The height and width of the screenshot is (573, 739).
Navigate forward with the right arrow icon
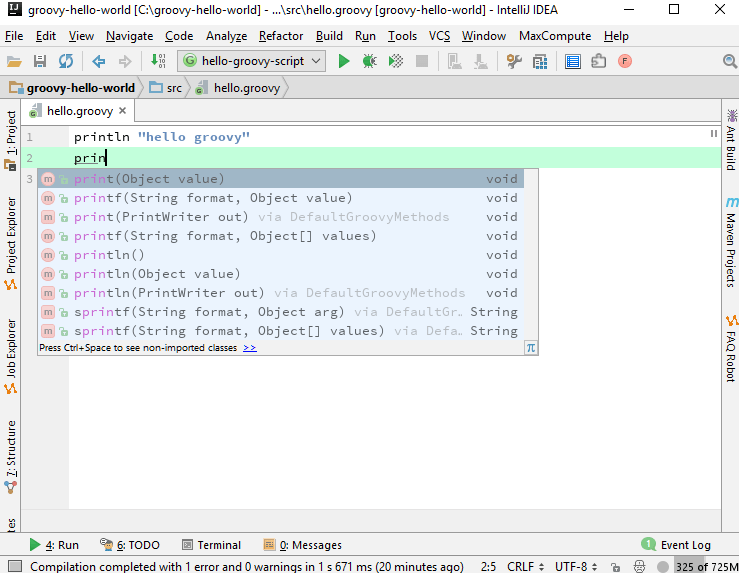click(125, 61)
